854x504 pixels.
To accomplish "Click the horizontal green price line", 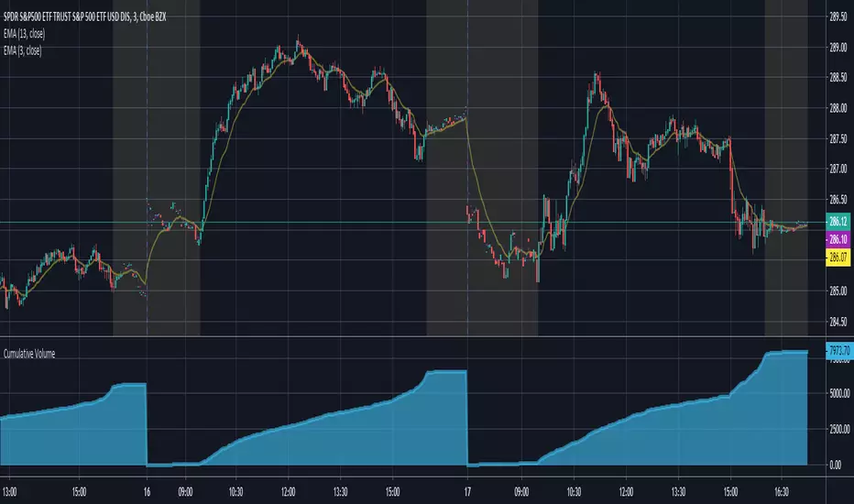I will point(413,223).
